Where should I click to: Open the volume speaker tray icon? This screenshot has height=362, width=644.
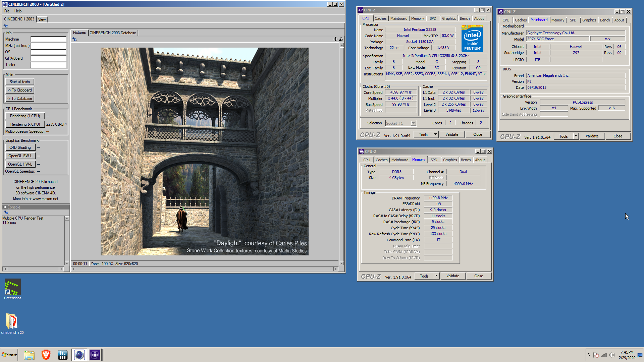pos(612,355)
